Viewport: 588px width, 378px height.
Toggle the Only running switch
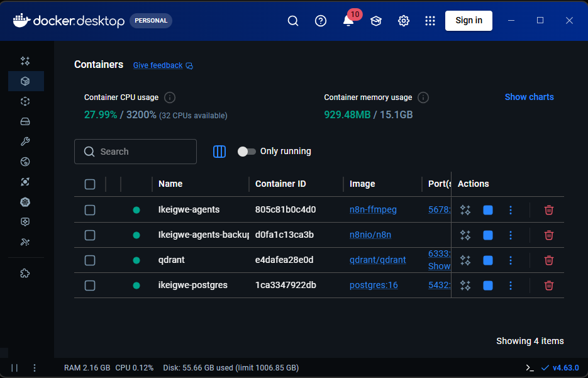247,152
